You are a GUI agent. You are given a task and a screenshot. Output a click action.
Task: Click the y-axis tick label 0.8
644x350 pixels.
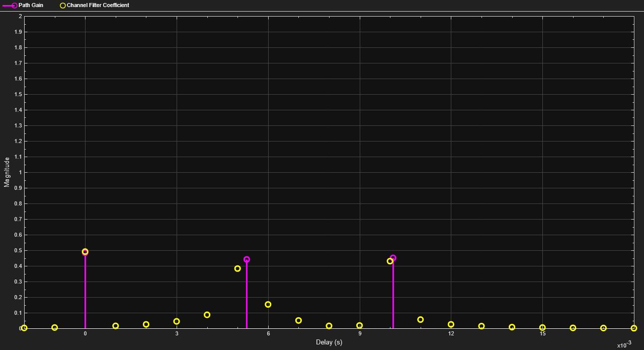[x=19, y=203]
